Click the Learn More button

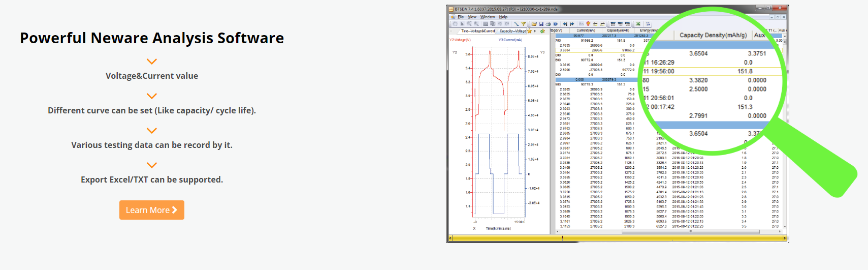pos(152,210)
